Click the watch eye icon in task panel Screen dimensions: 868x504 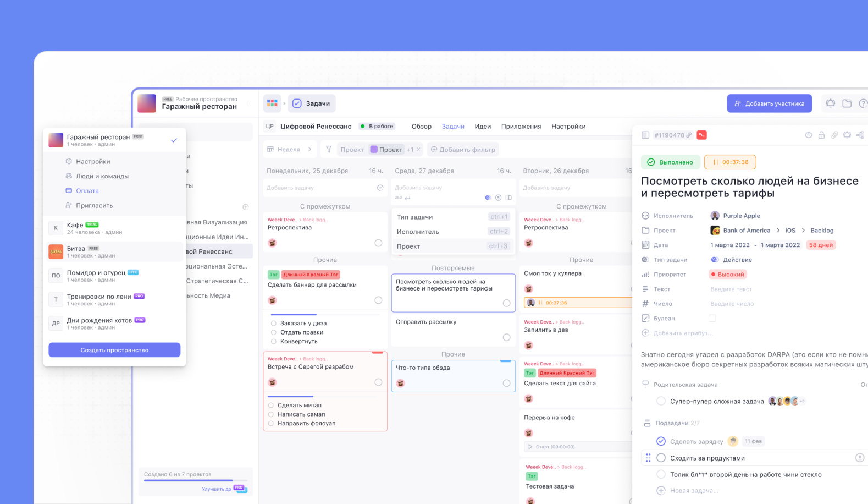pos(808,135)
